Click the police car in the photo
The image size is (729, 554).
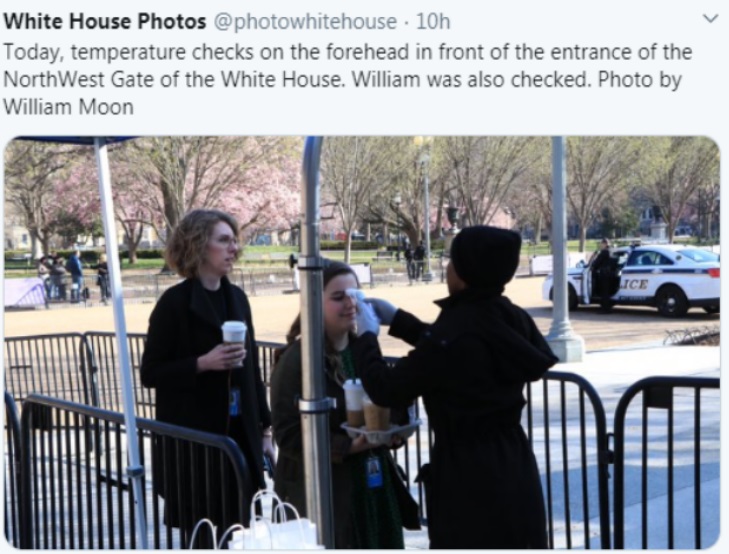pyautogui.click(x=631, y=278)
